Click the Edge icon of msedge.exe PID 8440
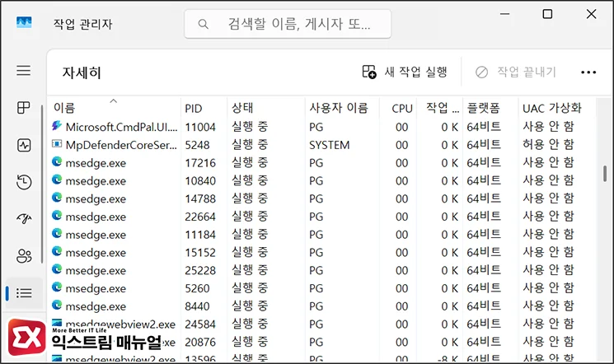The height and width of the screenshot is (364, 614). [57, 306]
